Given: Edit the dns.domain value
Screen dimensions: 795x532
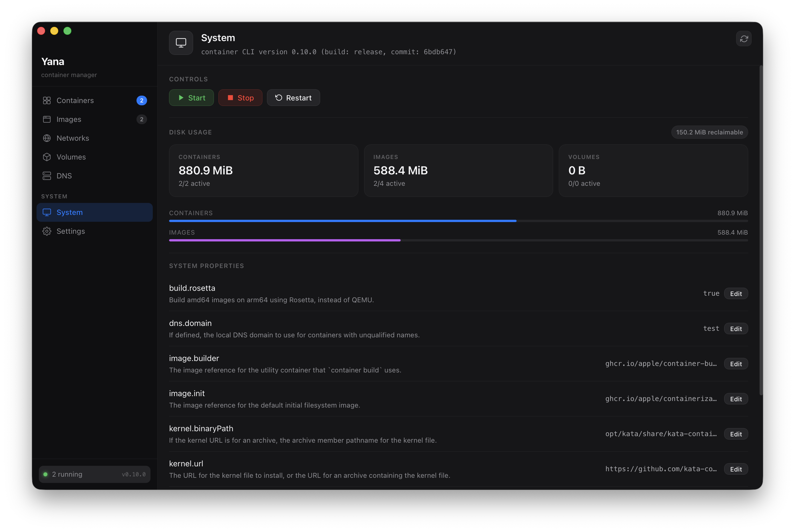Looking at the screenshot, I should click(x=736, y=329).
